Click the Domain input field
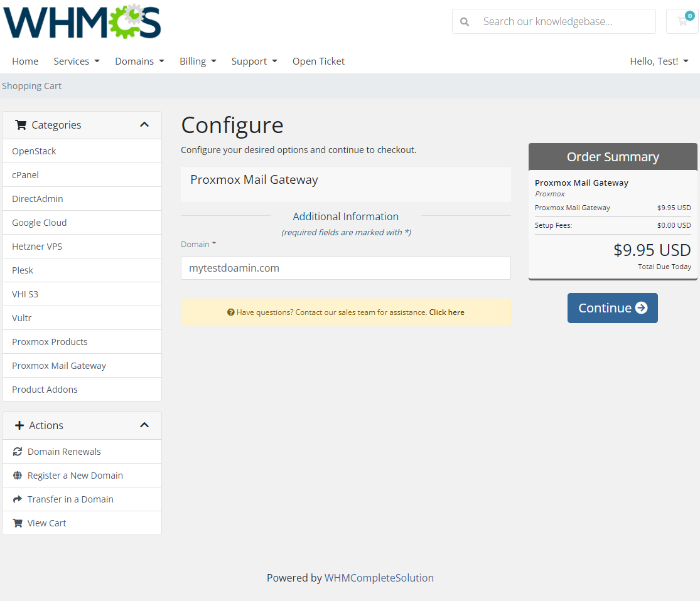The width and height of the screenshot is (700, 601). [345, 268]
